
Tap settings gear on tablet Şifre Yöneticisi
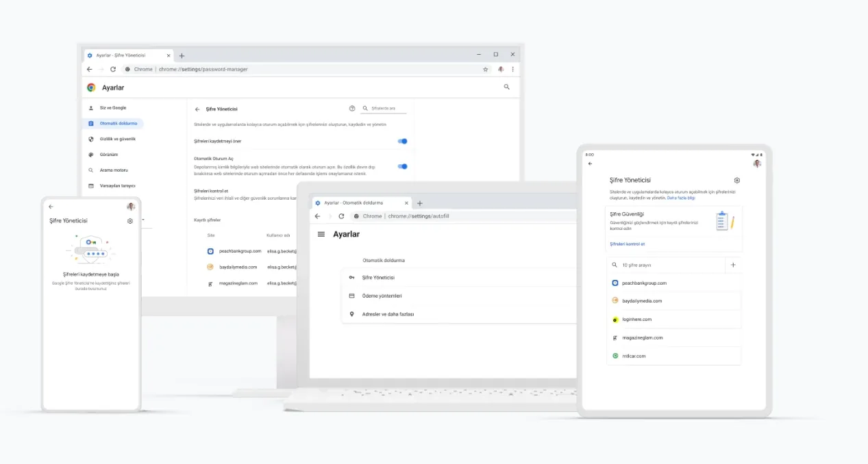pos(737,180)
